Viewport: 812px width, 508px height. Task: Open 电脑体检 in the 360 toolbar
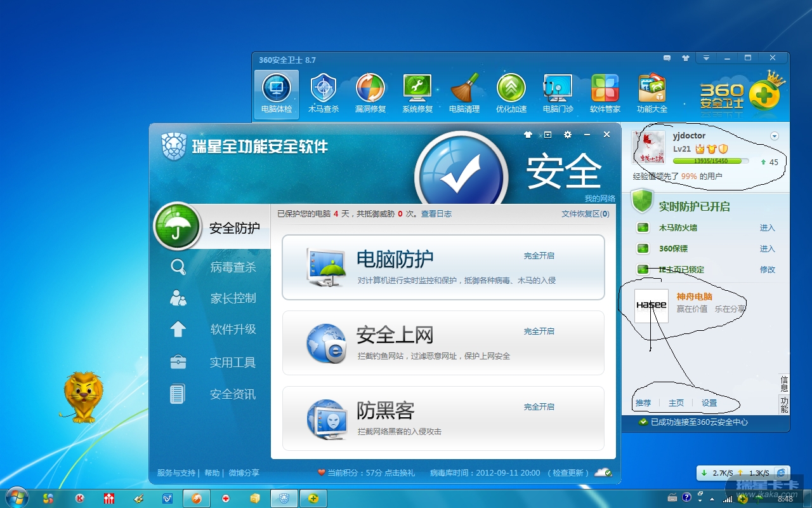277,94
